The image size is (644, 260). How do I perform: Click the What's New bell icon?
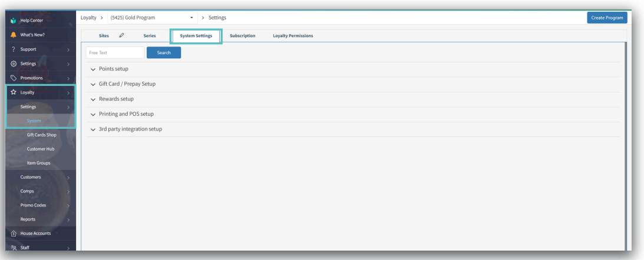tap(13, 35)
